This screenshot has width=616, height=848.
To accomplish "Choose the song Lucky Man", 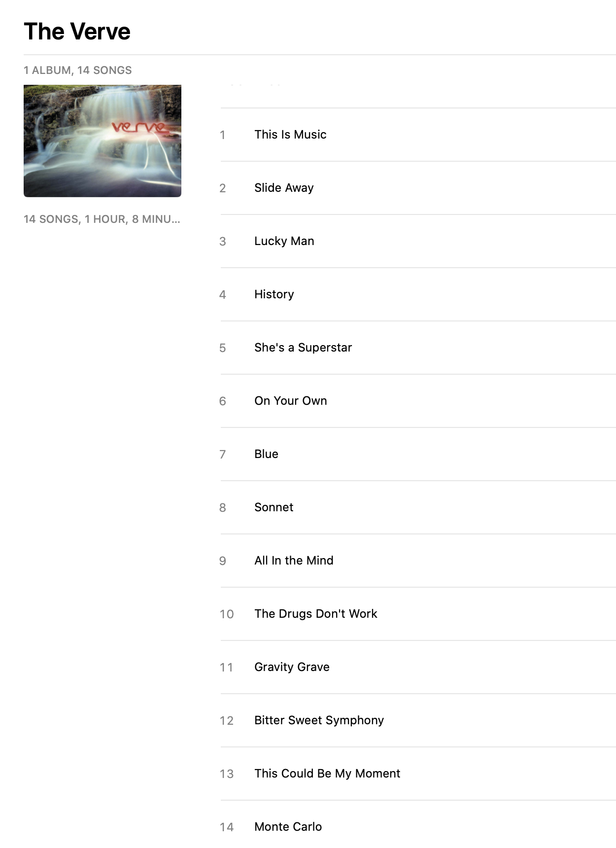I will [418, 241].
